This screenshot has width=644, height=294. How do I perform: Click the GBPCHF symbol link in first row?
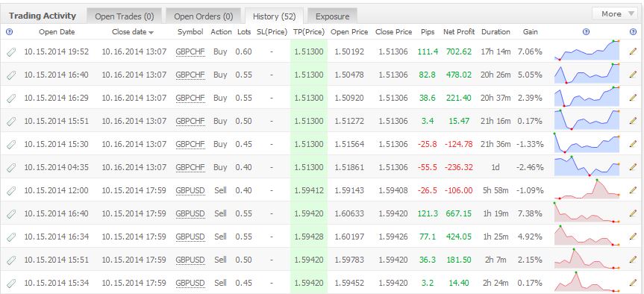click(190, 51)
